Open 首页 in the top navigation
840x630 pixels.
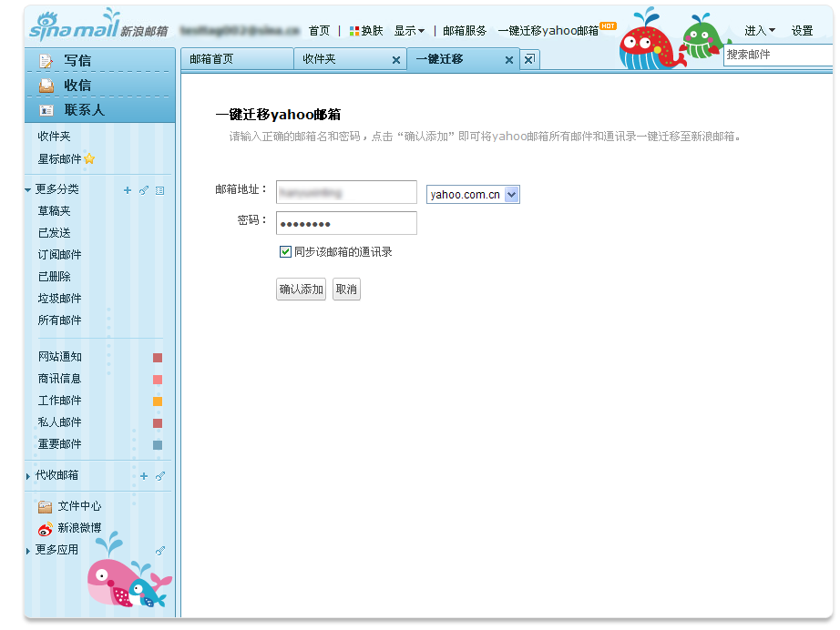coord(319,31)
